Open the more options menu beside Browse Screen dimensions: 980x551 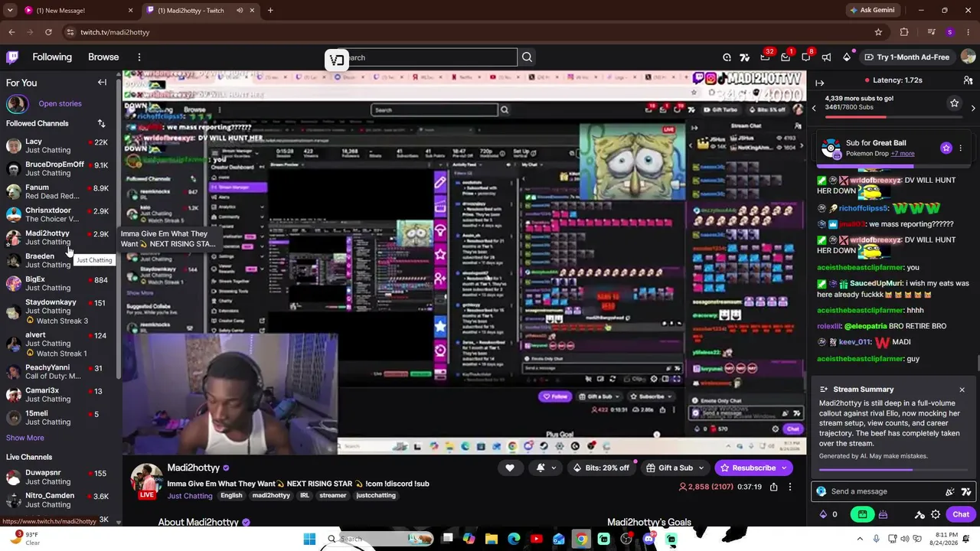[x=139, y=57]
